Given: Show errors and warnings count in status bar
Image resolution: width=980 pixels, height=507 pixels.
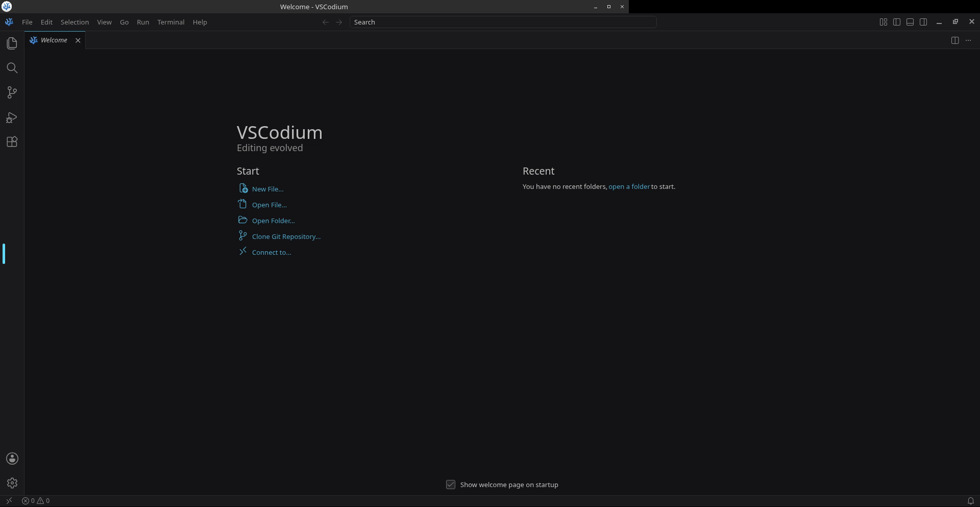Looking at the screenshot, I should (x=36, y=501).
